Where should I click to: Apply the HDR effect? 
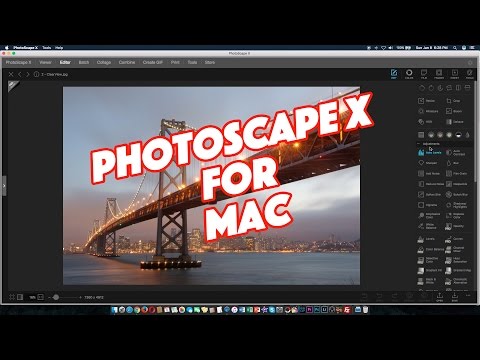tap(425, 122)
